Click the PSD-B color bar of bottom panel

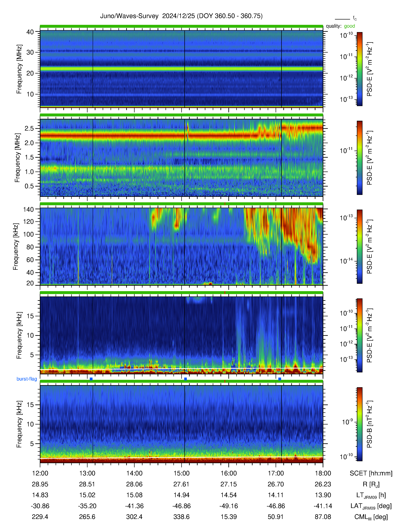tap(360, 424)
